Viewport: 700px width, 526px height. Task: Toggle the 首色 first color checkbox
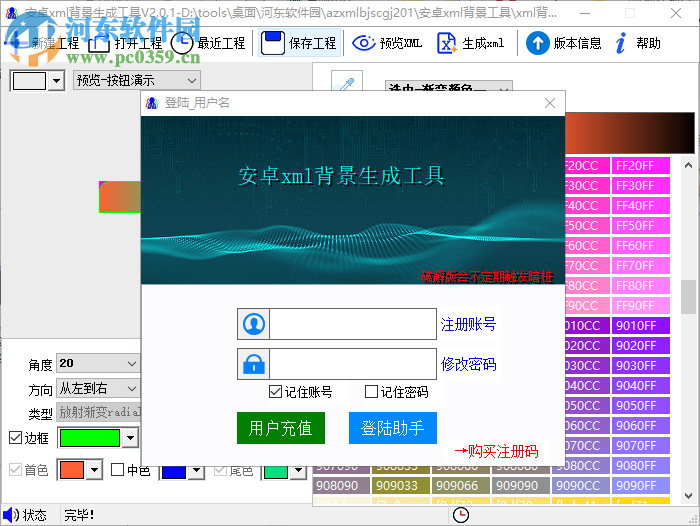point(16,470)
